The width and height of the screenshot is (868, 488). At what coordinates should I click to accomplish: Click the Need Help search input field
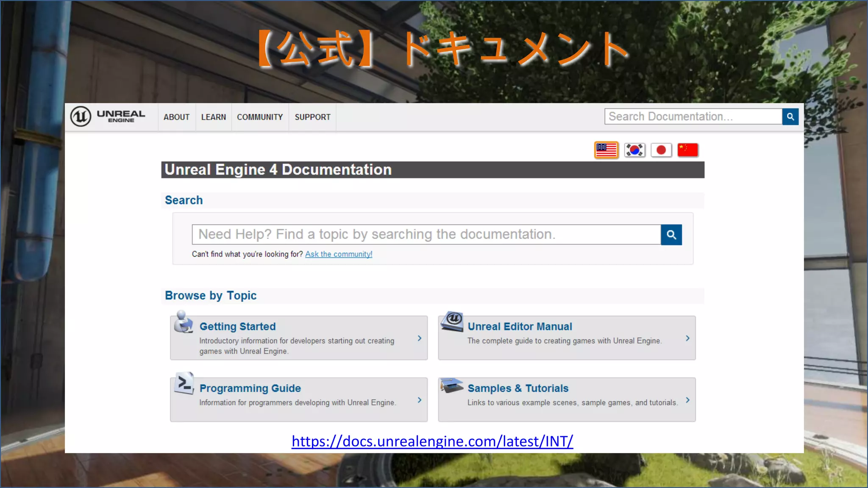(x=426, y=235)
